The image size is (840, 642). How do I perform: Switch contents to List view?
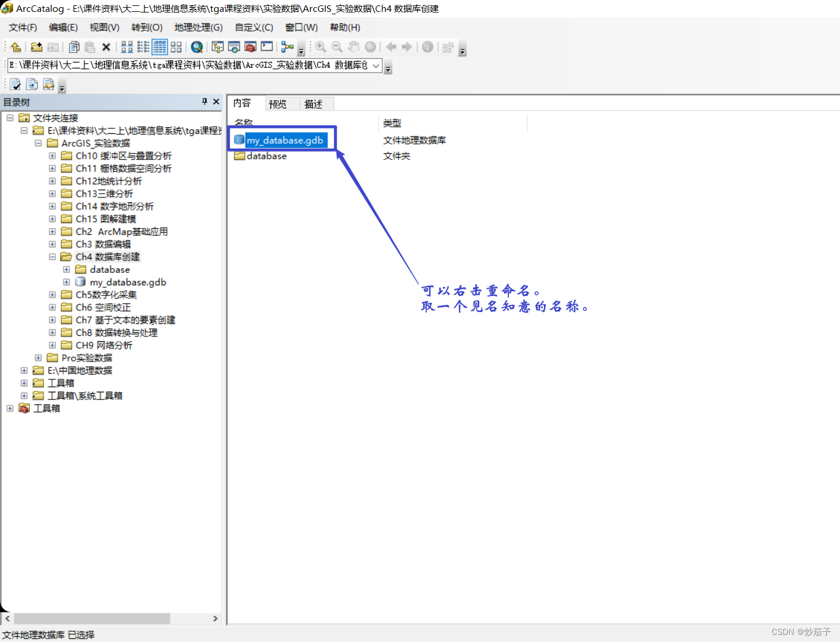(143, 47)
